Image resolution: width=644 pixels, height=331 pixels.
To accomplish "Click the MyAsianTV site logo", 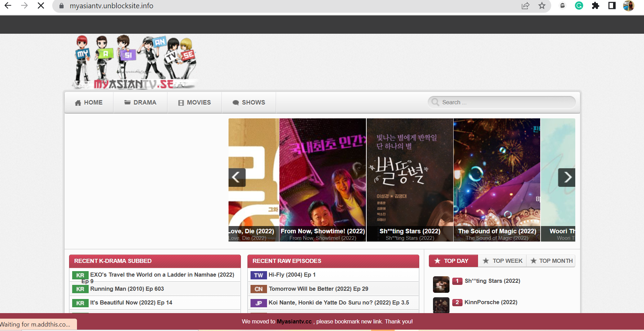I will point(135,63).
